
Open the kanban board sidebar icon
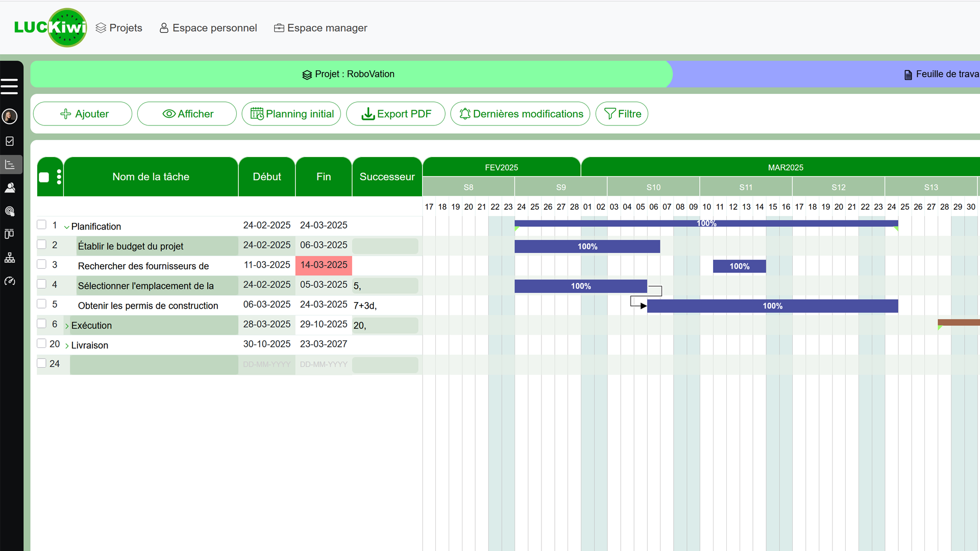click(10, 234)
